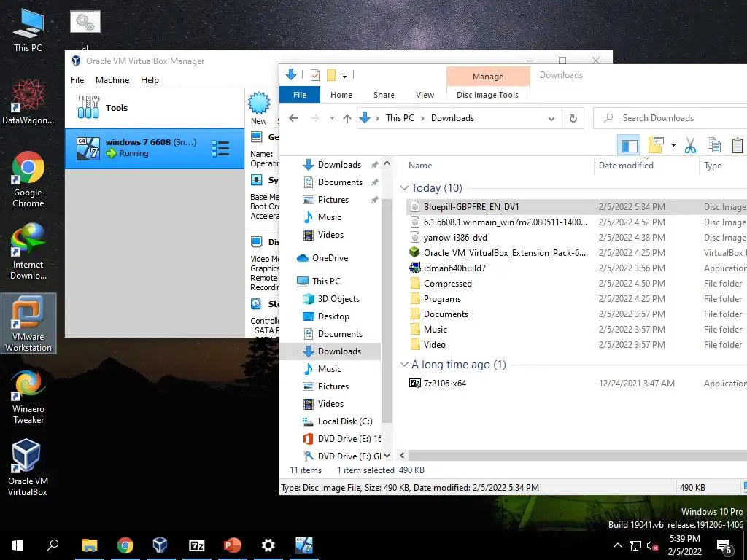
Task: Open Customize Quick Access Toolbar dropdown
Action: click(345, 75)
